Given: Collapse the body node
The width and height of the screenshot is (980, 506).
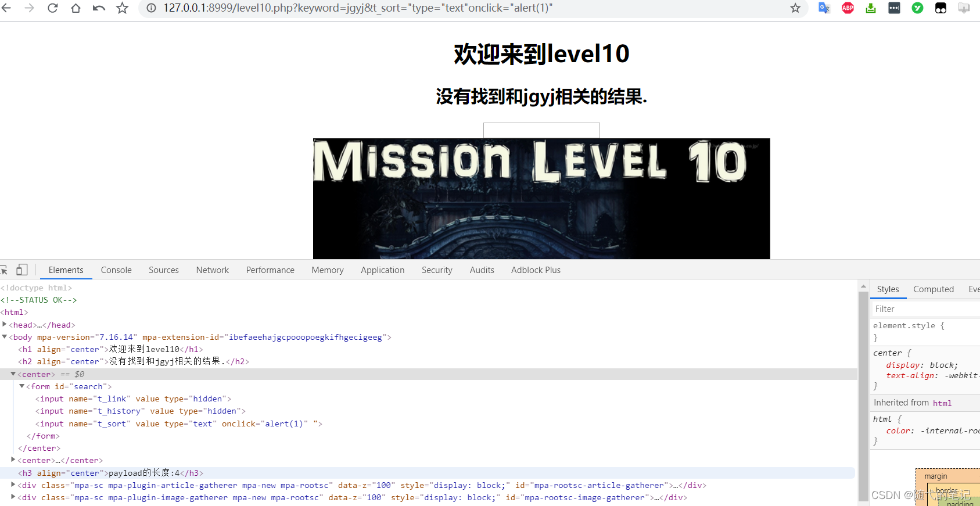Looking at the screenshot, I should click(5, 337).
